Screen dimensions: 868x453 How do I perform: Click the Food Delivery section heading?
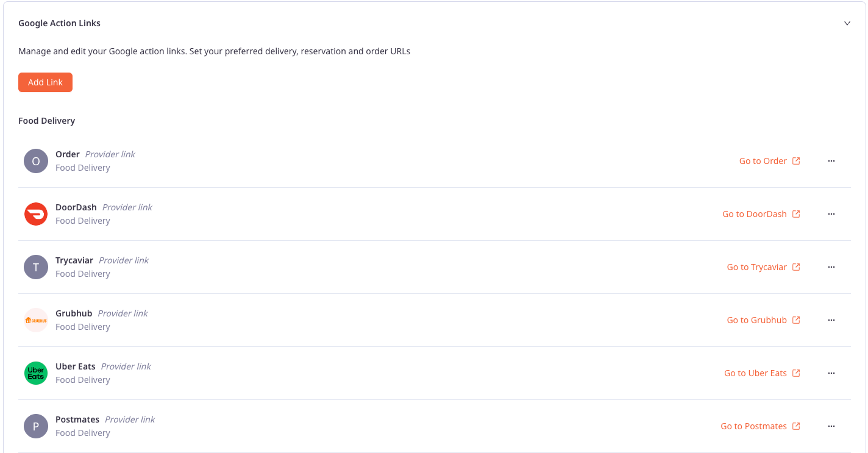pos(46,121)
